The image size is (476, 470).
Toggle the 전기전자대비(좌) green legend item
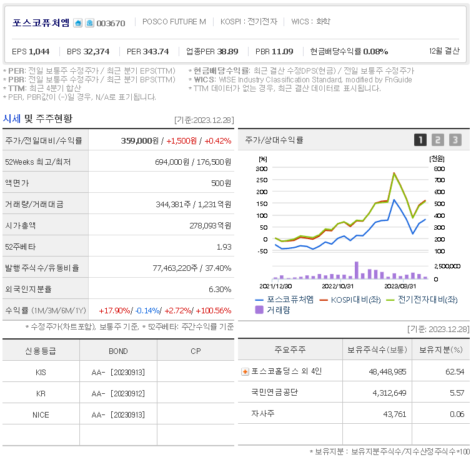422,300
